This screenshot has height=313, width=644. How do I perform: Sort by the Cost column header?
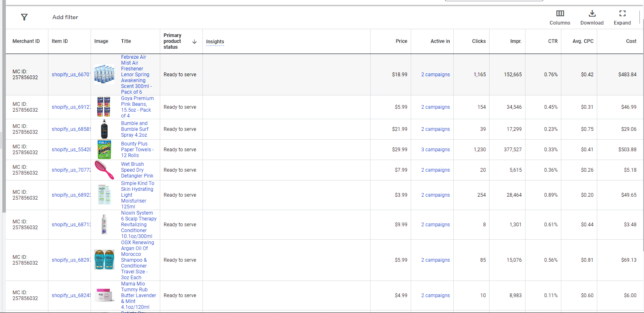[631, 41]
